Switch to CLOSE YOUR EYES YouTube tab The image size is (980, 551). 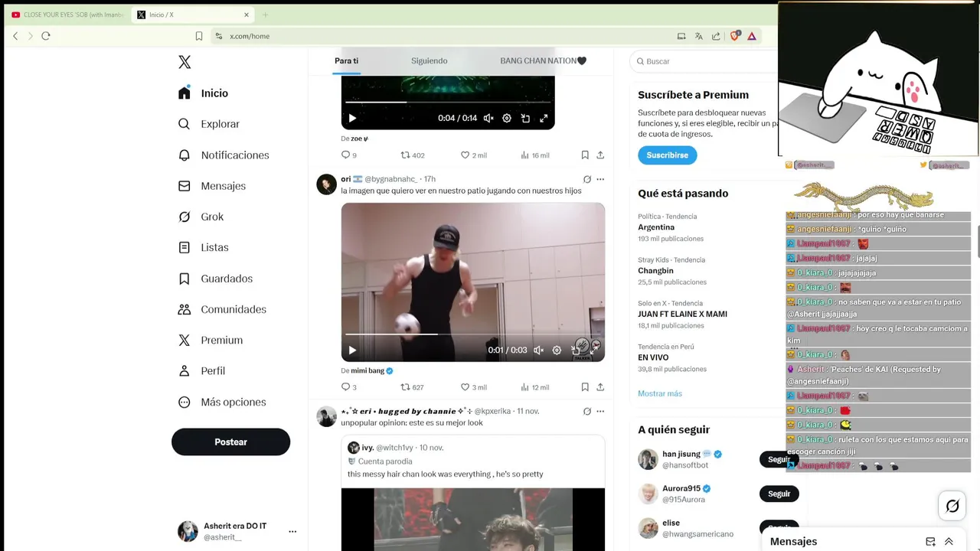(x=68, y=15)
